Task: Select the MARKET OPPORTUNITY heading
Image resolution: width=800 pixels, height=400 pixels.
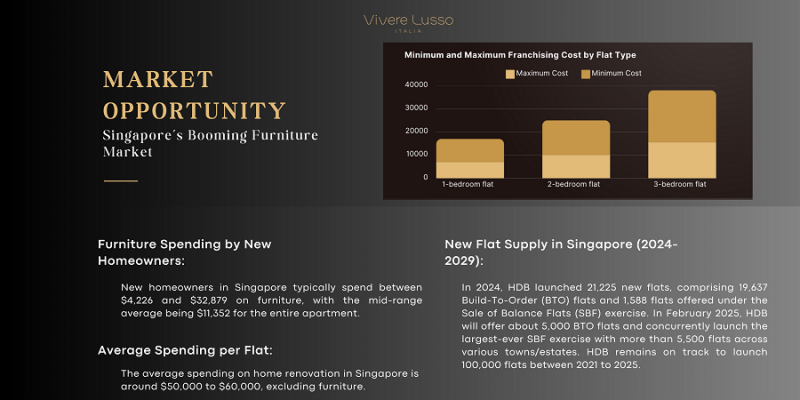Action: pyautogui.click(x=195, y=95)
